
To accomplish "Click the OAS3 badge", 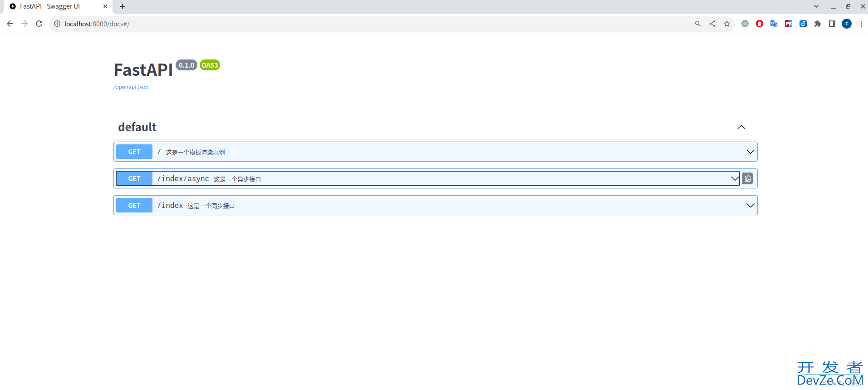I will [210, 65].
